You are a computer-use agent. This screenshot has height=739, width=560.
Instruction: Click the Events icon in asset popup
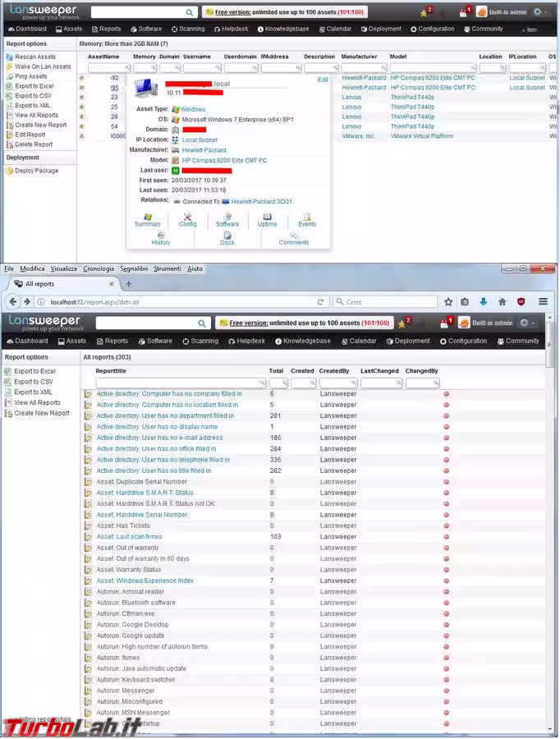(306, 219)
